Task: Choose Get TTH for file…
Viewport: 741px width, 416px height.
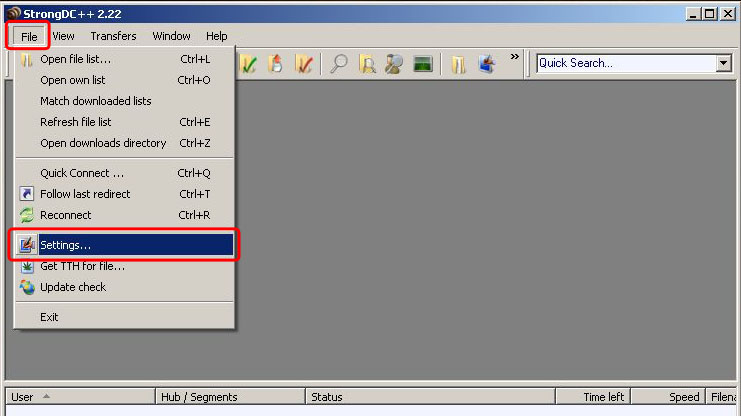Action: (125, 266)
